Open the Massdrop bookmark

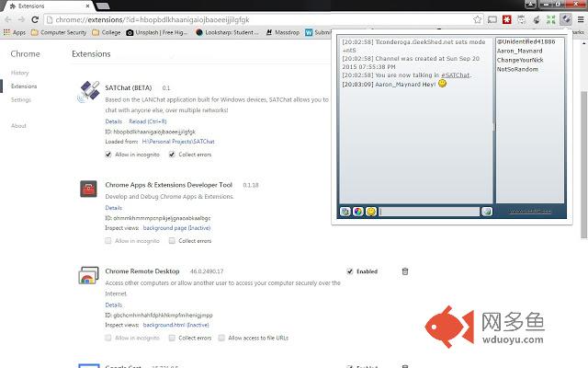pyautogui.click(x=282, y=33)
